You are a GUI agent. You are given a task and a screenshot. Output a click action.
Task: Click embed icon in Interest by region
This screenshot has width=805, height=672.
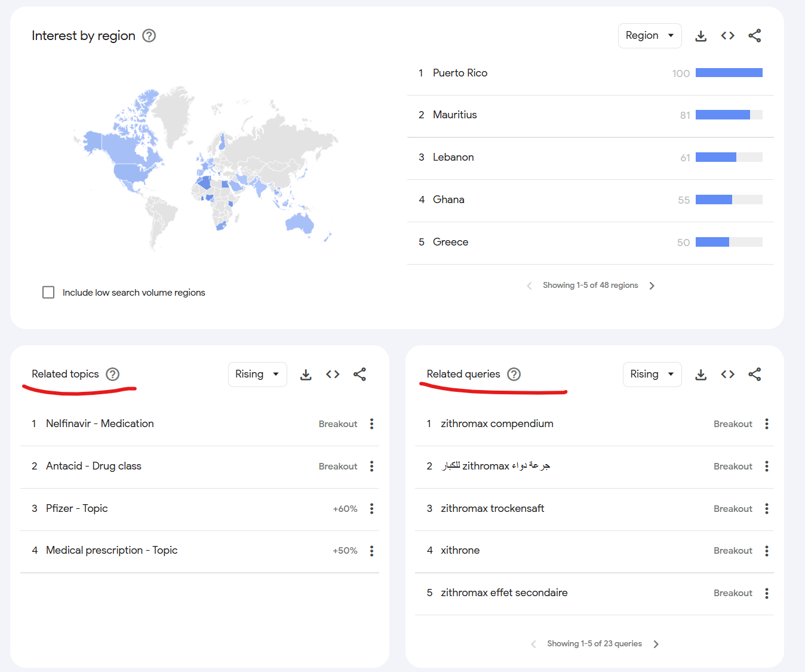click(727, 36)
